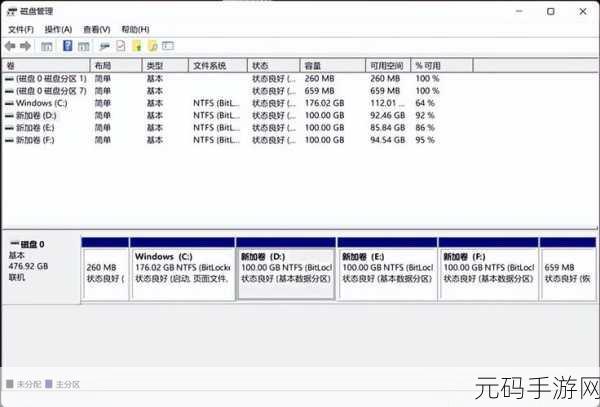Click the 94.54 GB free space cell

pyautogui.click(x=388, y=140)
